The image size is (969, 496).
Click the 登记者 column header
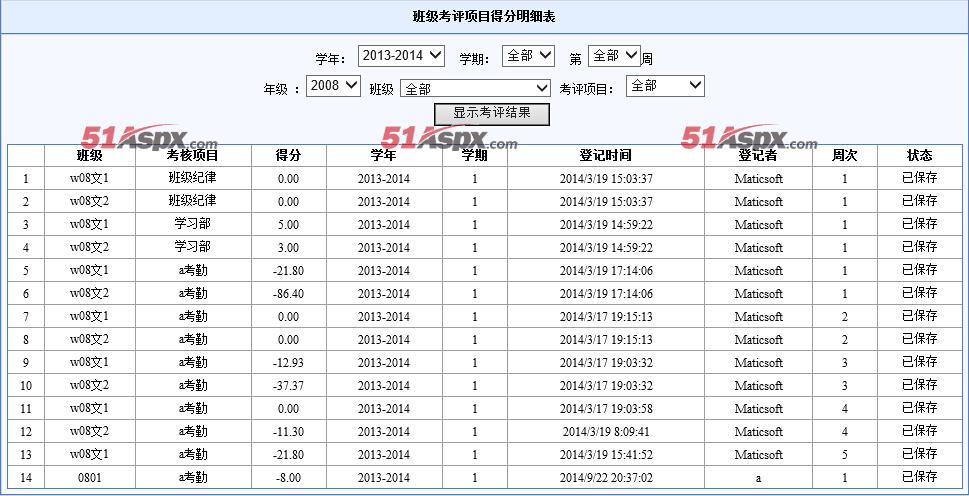[758, 156]
